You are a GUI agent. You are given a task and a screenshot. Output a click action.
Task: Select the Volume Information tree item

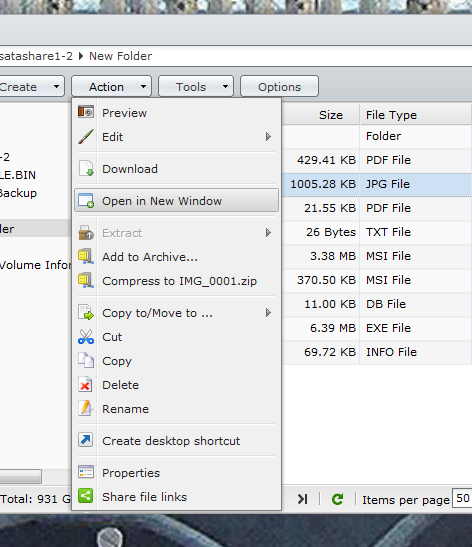[35, 265]
